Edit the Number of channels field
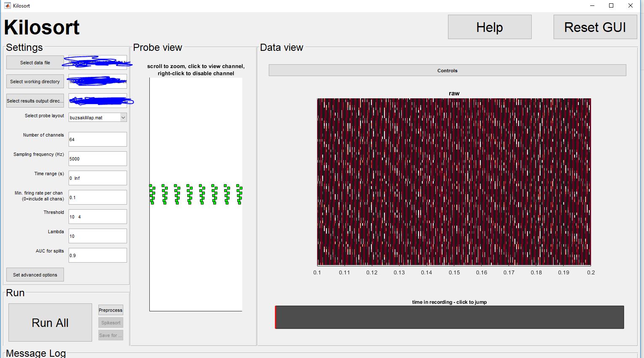Screen dimensions: 644x358 tap(97, 139)
